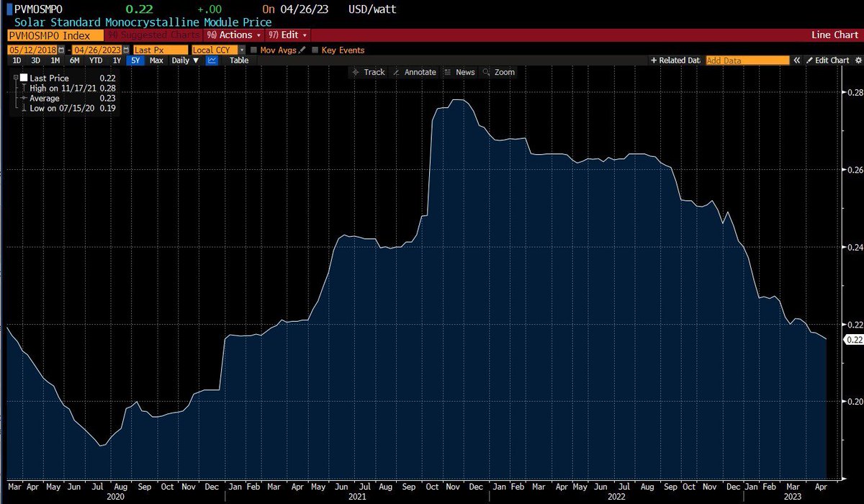Click the chart settings gear icon
Screen dimensions: 864x504
pos(858,60)
